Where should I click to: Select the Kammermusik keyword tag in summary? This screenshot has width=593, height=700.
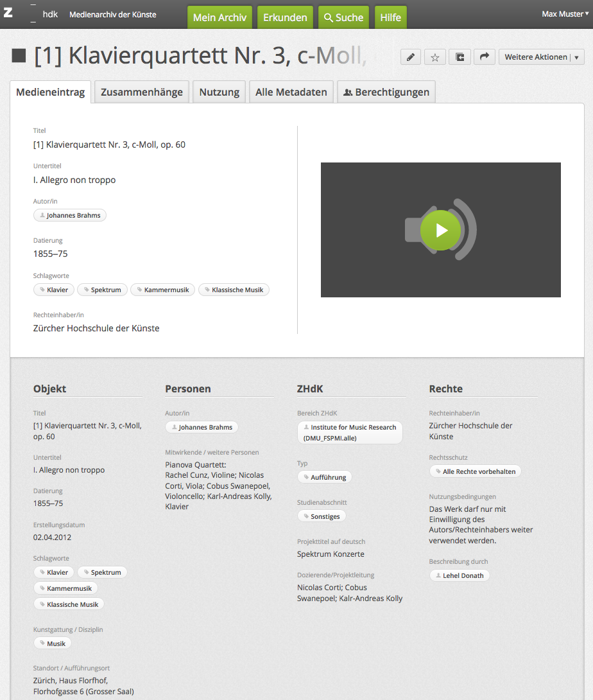click(x=162, y=290)
